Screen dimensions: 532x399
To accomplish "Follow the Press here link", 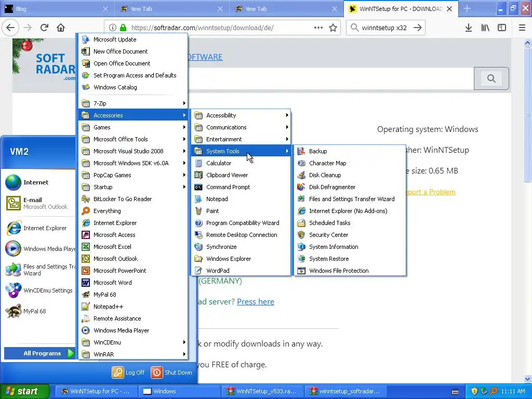I will (x=256, y=302).
